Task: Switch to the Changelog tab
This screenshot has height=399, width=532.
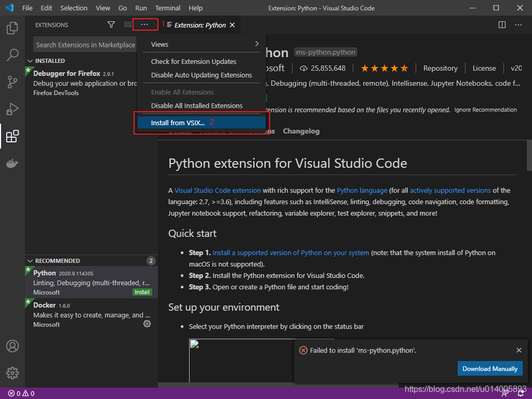Action: click(x=301, y=131)
